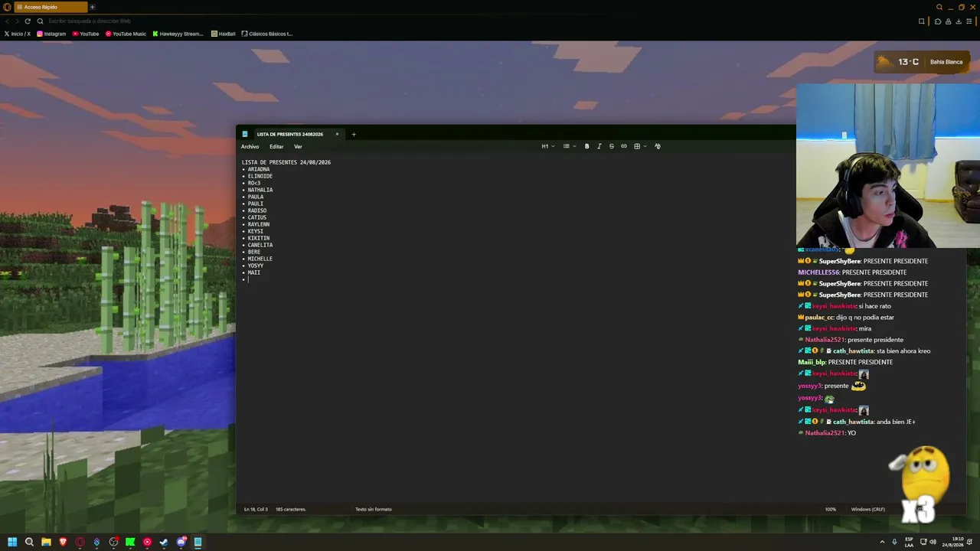Image resolution: width=980 pixels, height=551 pixels.
Task: Toggle bold formatting in Notepad
Action: (587, 146)
